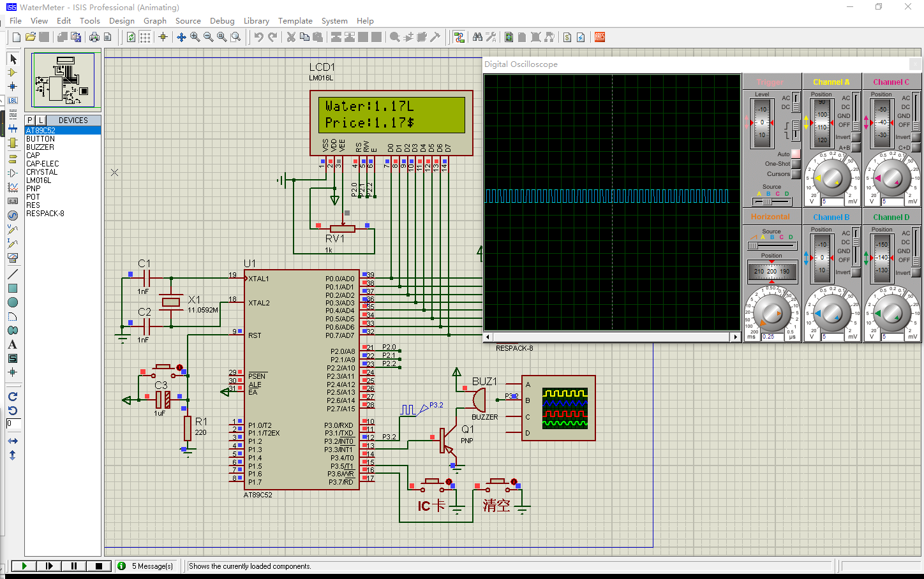Click the oscilloscope horizontal scrollbar
924x579 pixels.
coord(612,337)
